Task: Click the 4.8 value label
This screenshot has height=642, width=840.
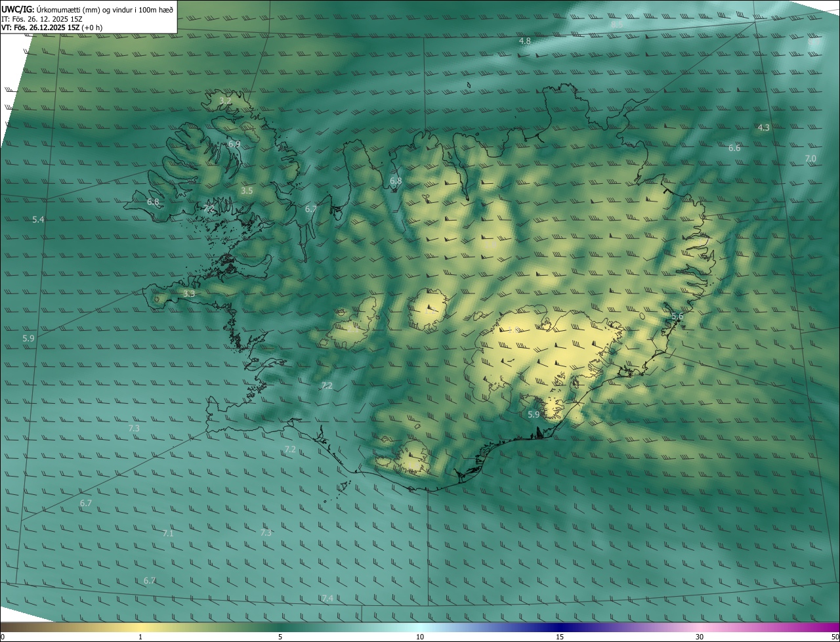Action: tap(525, 41)
